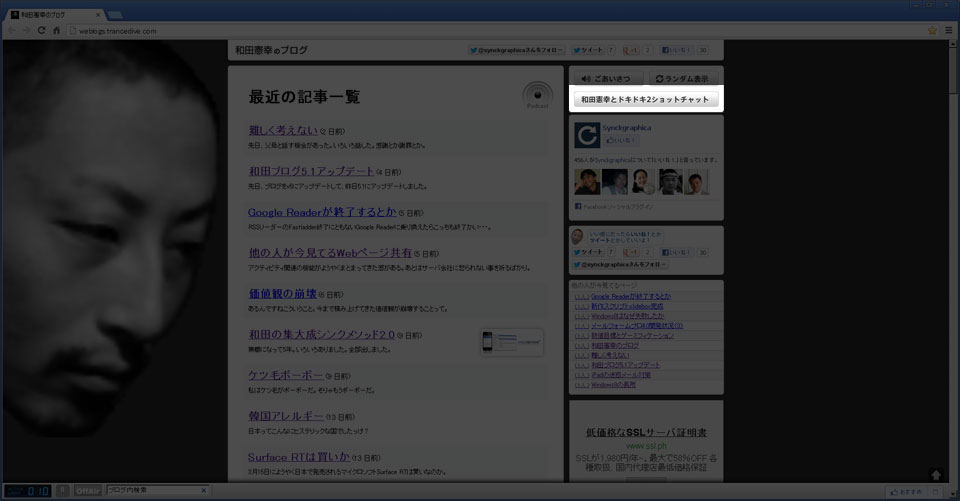The width and height of the screenshot is (960, 501).
Task: Open sidebar link 難しく考えない
Action: 610,355
